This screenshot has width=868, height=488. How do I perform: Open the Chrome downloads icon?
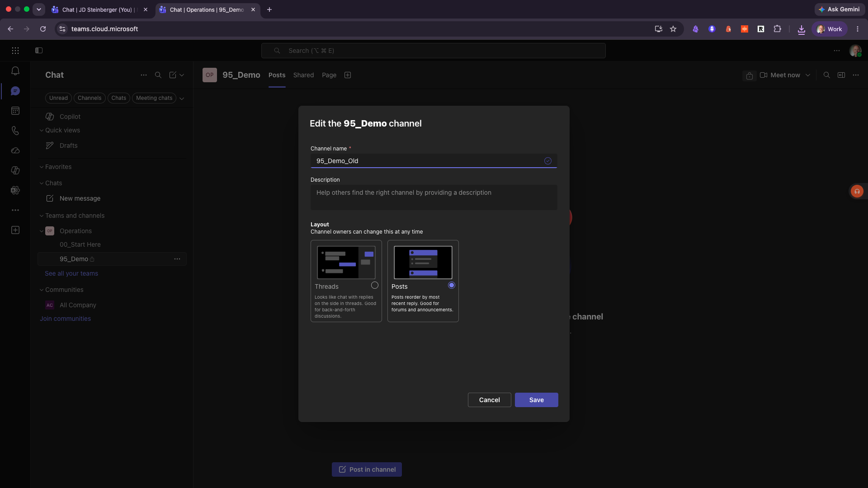802,29
